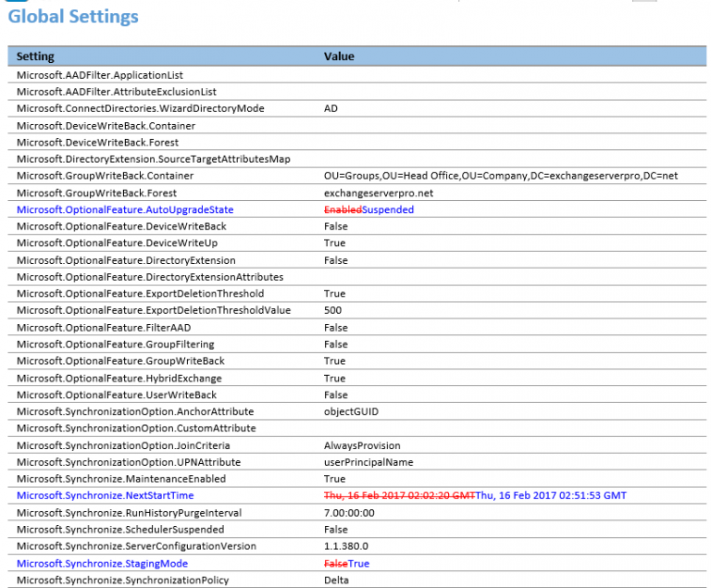This screenshot has height=588, width=711.
Task: Select Microsoft.OptionalFeature.ExportDeletionThreshold setting
Action: (140, 294)
